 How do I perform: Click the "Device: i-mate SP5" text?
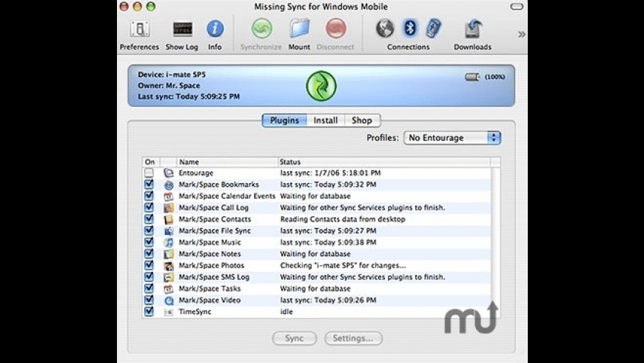pyautogui.click(x=172, y=75)
